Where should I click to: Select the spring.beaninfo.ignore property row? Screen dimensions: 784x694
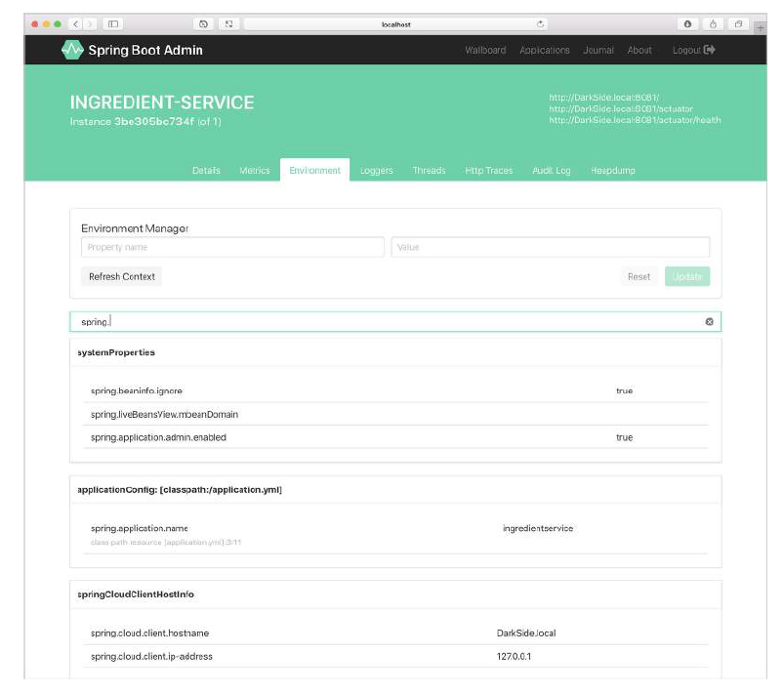point(395,391)
